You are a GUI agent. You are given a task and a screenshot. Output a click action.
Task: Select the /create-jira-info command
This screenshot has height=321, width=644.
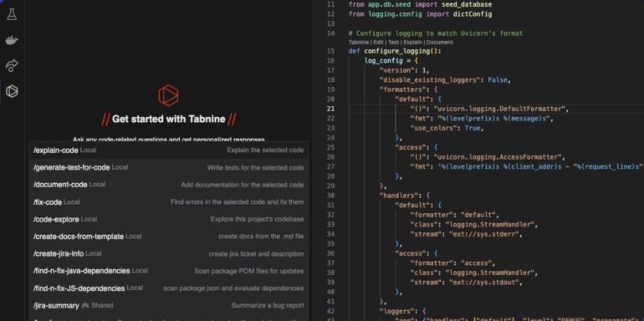click(169, 253)
